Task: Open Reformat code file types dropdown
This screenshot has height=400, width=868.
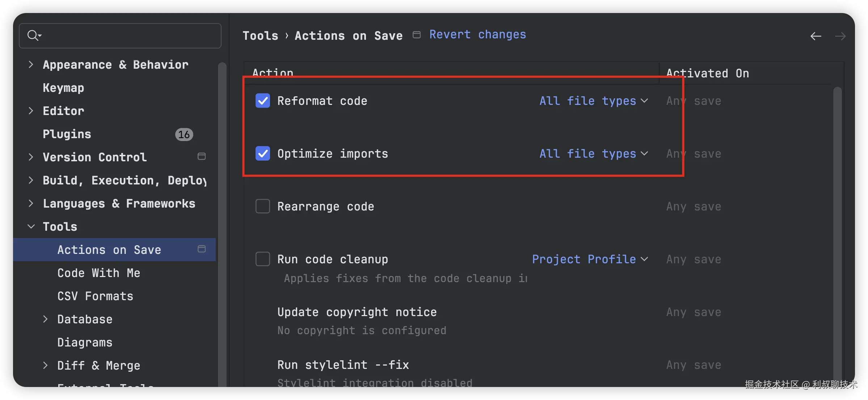Action: (x=593, y=101)
